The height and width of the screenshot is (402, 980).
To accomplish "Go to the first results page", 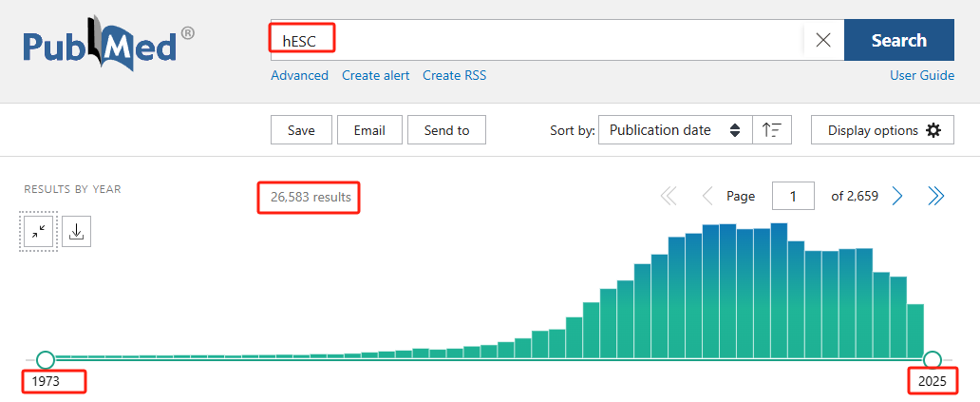I will click(x=669, y=197).
